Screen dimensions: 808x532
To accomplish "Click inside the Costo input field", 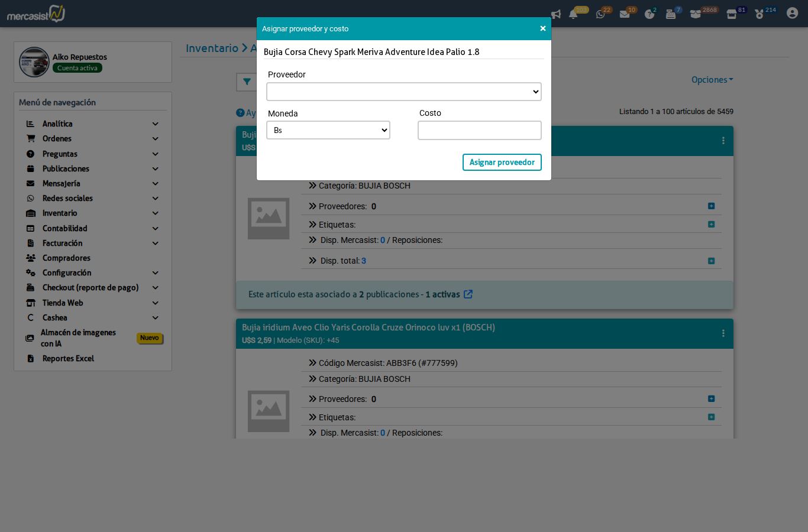I will (479, 130).
